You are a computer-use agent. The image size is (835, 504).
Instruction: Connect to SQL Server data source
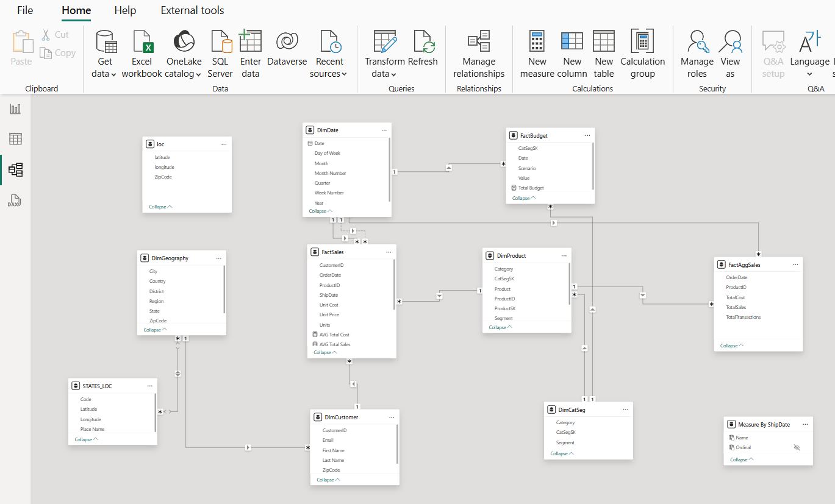(x=220, y=52)
